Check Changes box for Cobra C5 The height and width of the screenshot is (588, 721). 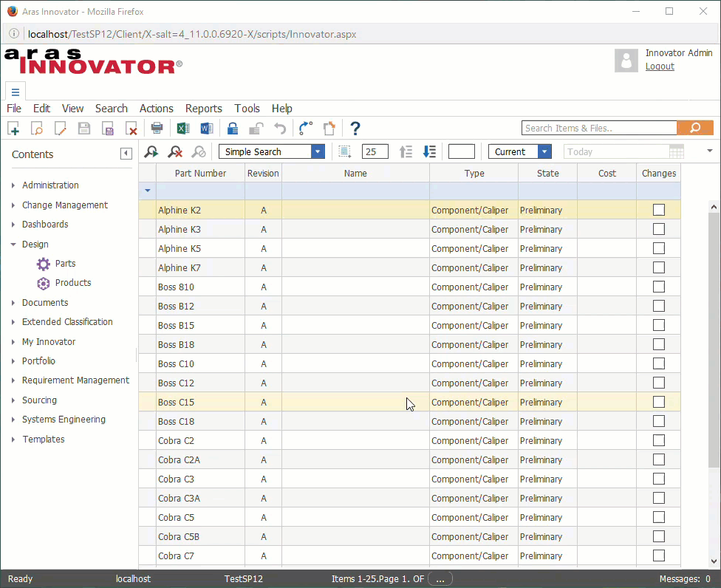(x=659, y=517)
